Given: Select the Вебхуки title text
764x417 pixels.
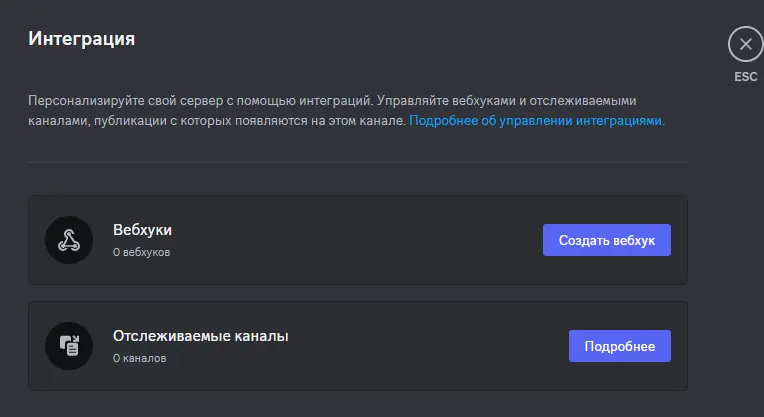Looking at the screenshot, I should pyautogui.click(x=142, y=229).
